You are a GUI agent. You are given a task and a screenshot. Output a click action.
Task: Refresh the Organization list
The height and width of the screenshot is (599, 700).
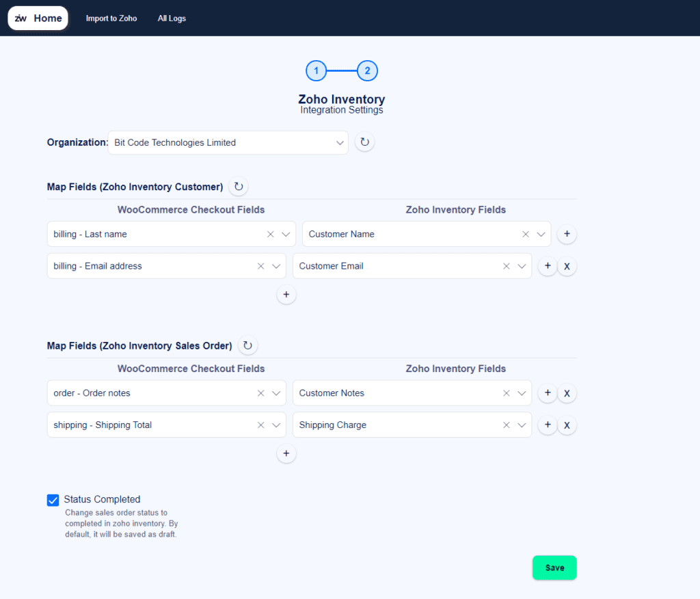click(x=364, y=142)
